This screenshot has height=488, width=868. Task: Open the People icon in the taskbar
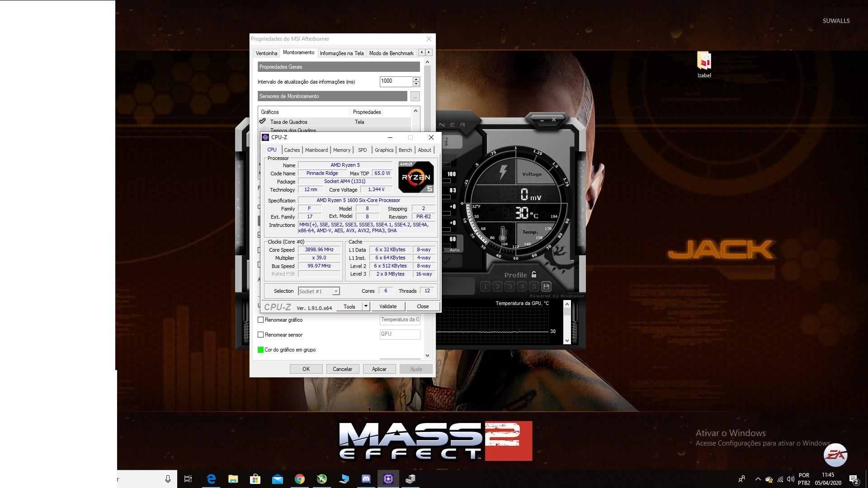(x=741, y=479)
